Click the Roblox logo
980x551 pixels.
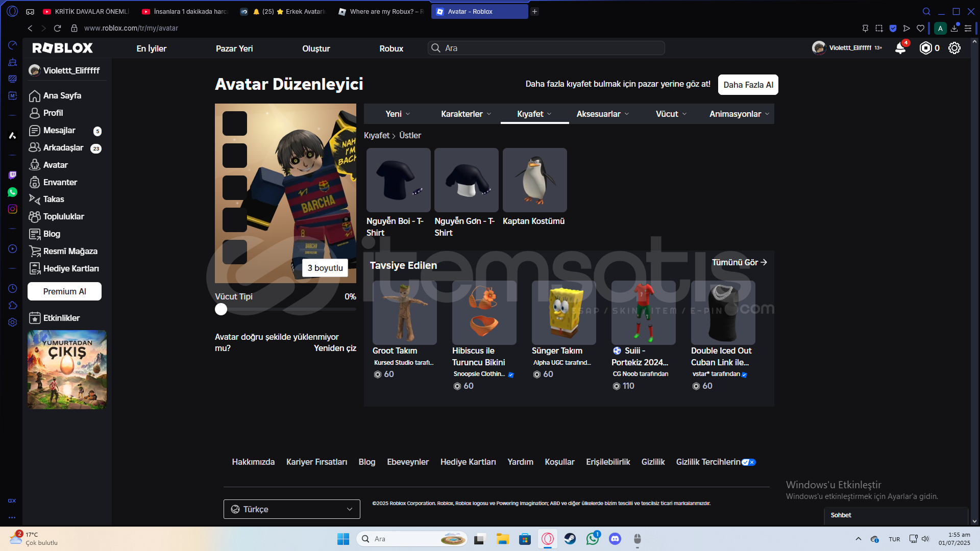pyautogui.click(x=62, y=48)
